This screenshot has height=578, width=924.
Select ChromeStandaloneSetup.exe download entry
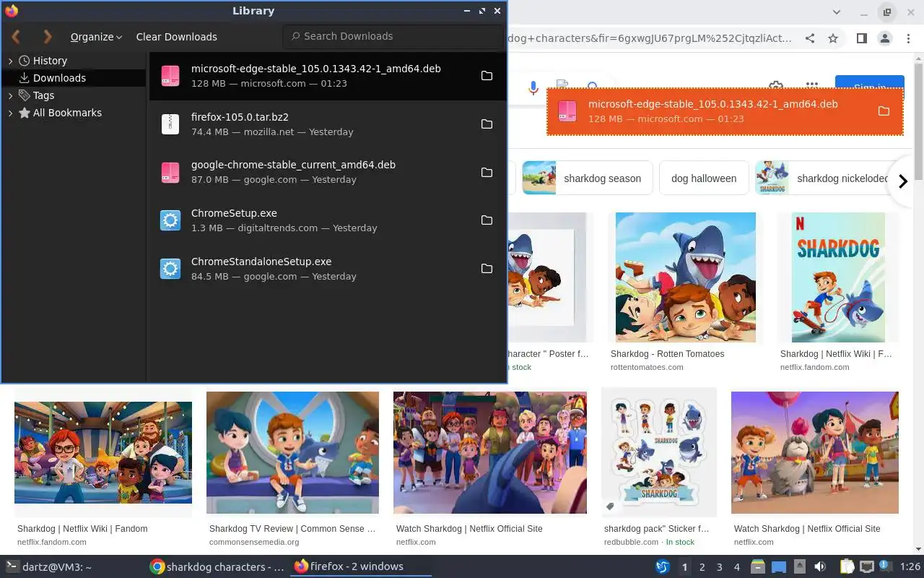pos(327,269)
